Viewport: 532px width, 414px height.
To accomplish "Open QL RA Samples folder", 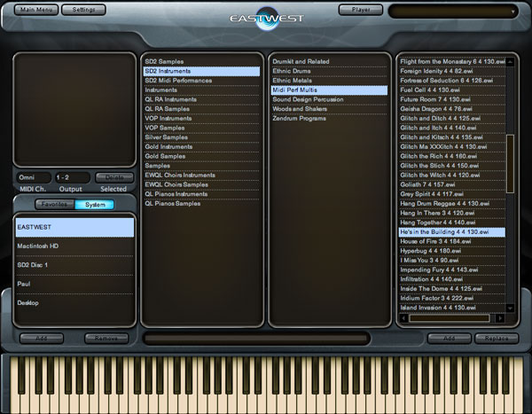I will [x=202, y=109].
